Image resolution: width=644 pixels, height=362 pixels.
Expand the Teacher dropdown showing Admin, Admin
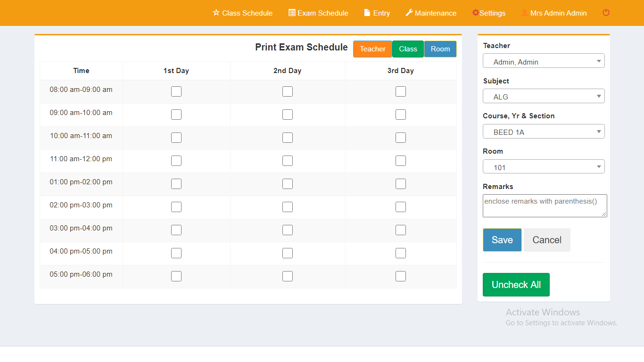pos(544,61)
